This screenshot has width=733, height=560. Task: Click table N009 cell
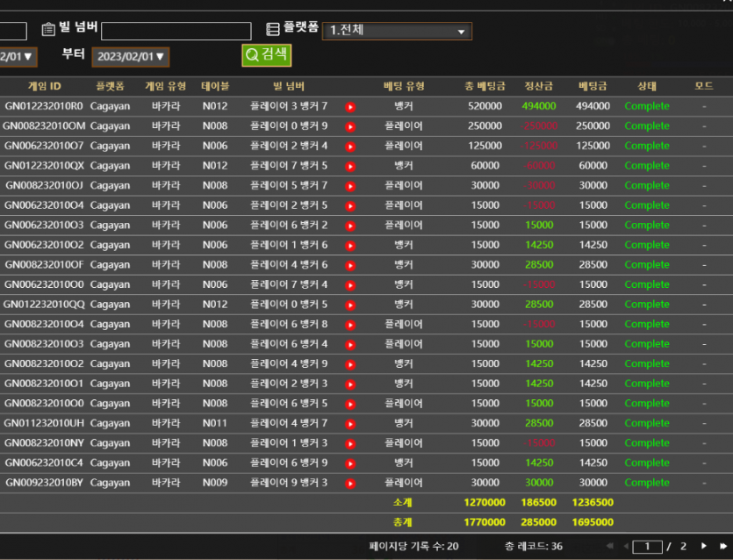214,483
